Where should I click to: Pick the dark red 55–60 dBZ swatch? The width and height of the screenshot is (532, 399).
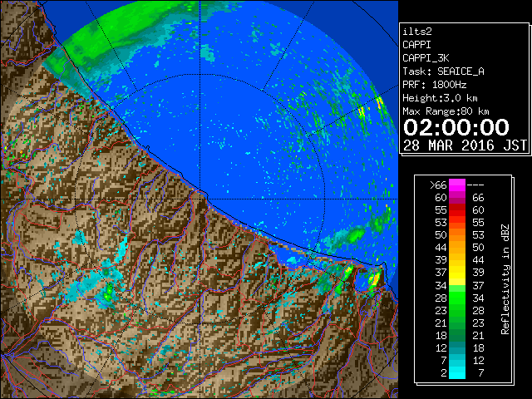[457, 210]
